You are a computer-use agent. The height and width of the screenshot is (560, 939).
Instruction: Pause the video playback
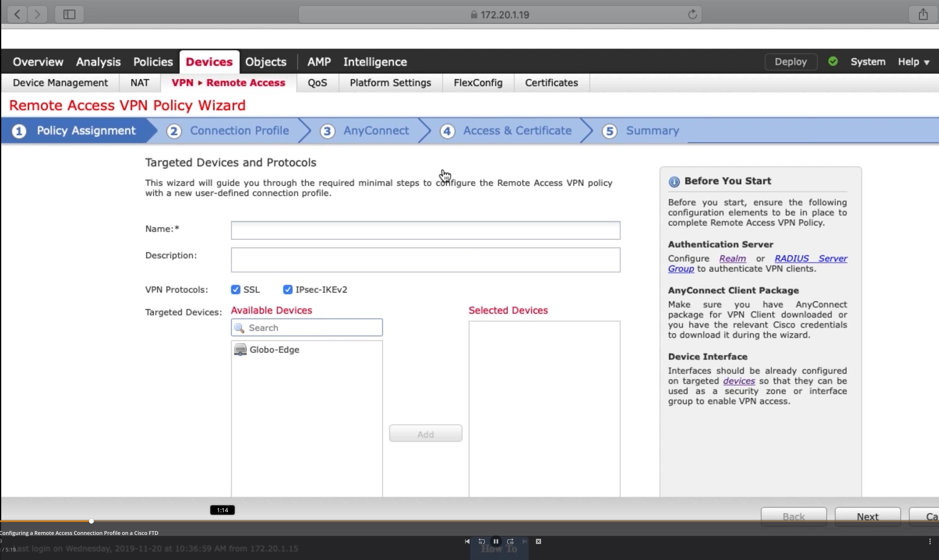click(x=496, y=541)
